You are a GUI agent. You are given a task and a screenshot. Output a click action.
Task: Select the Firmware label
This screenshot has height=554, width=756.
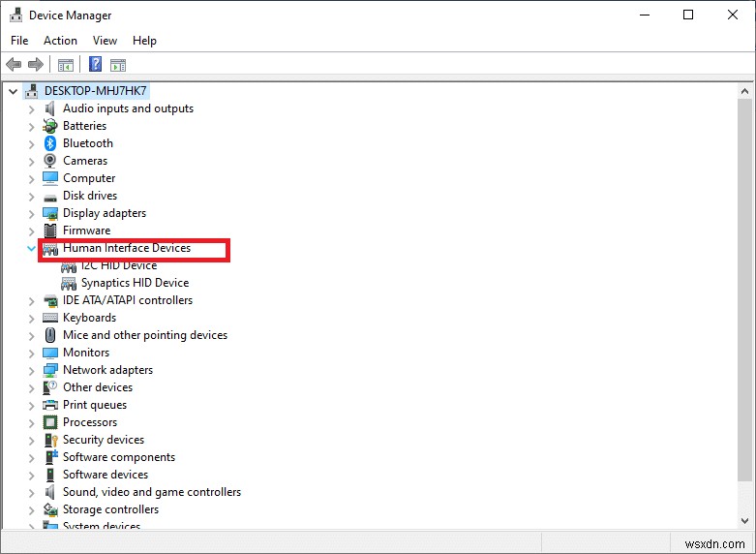[x=86, y=231]
